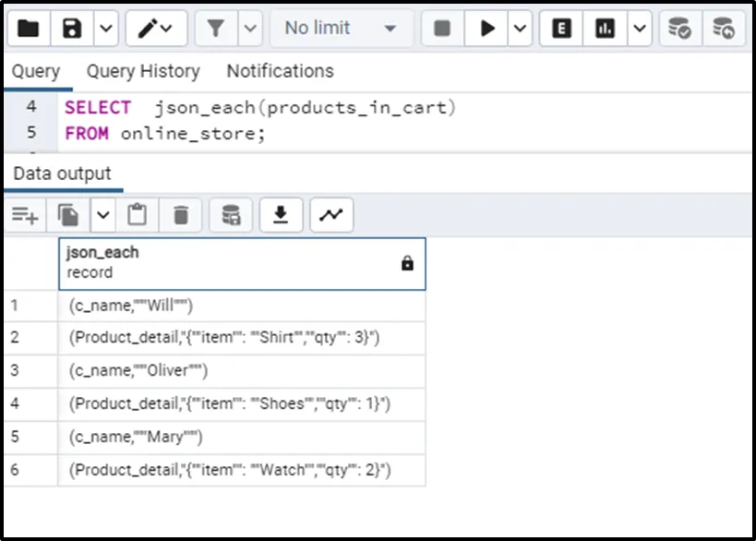Open the Notifications tab
Image resolution: width=756 pixels, height=541 pixels.
pyautogui.click(x=280, y=71)
